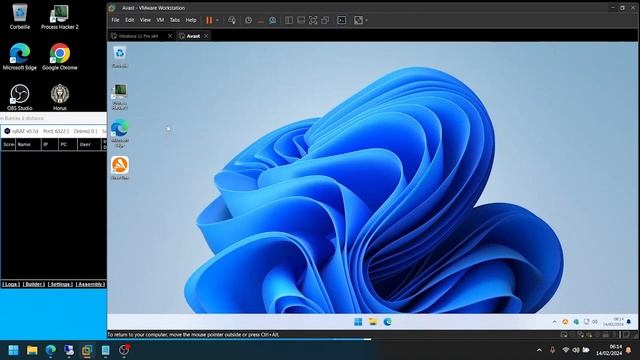Click the stretch guest display icon
The image size is (640, 360).
(358, 20)
